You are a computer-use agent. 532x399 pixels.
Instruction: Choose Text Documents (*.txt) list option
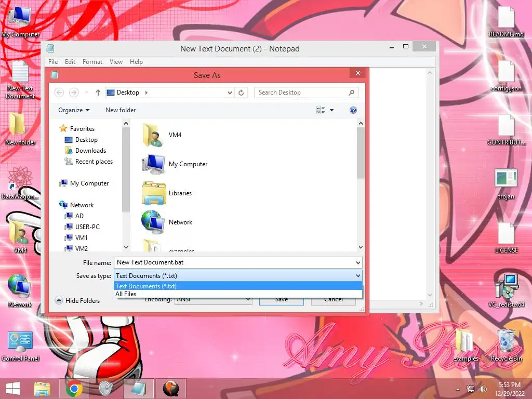[x=238, y=286]
